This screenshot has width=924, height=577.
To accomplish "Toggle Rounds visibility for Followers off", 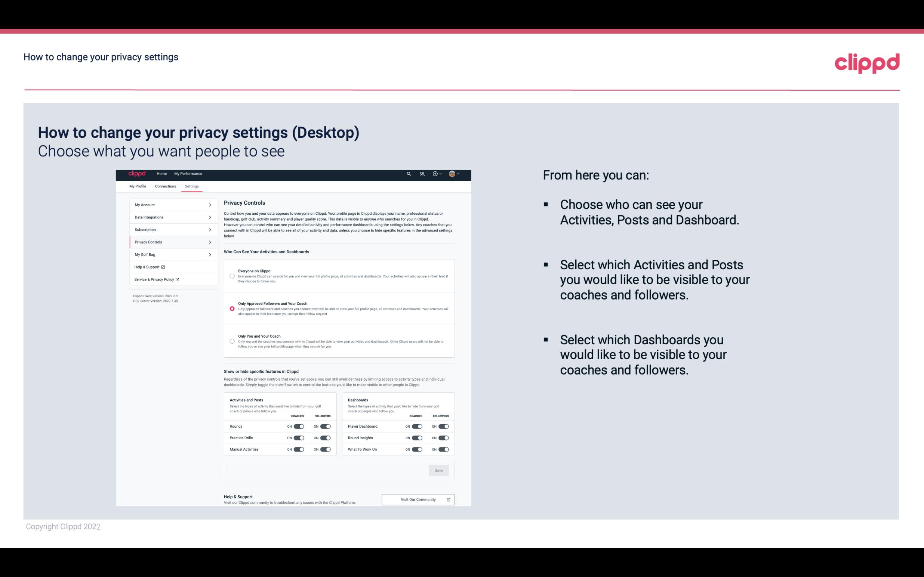I will (325, 426).
